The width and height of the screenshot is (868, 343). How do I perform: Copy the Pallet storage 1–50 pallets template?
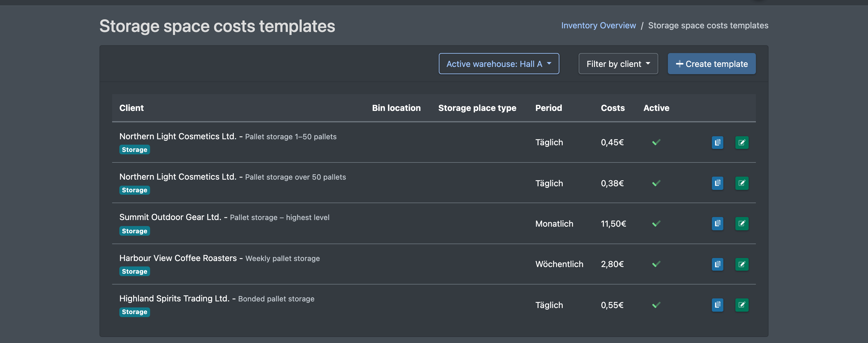pos(717,143)
